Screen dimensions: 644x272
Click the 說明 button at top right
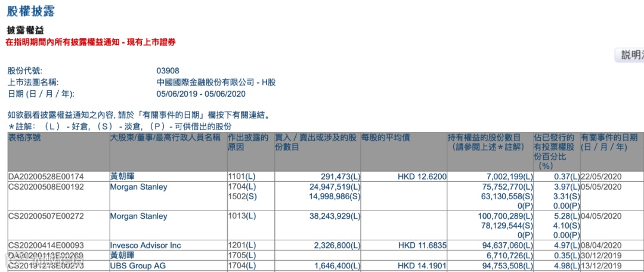[x=630, y=55]
